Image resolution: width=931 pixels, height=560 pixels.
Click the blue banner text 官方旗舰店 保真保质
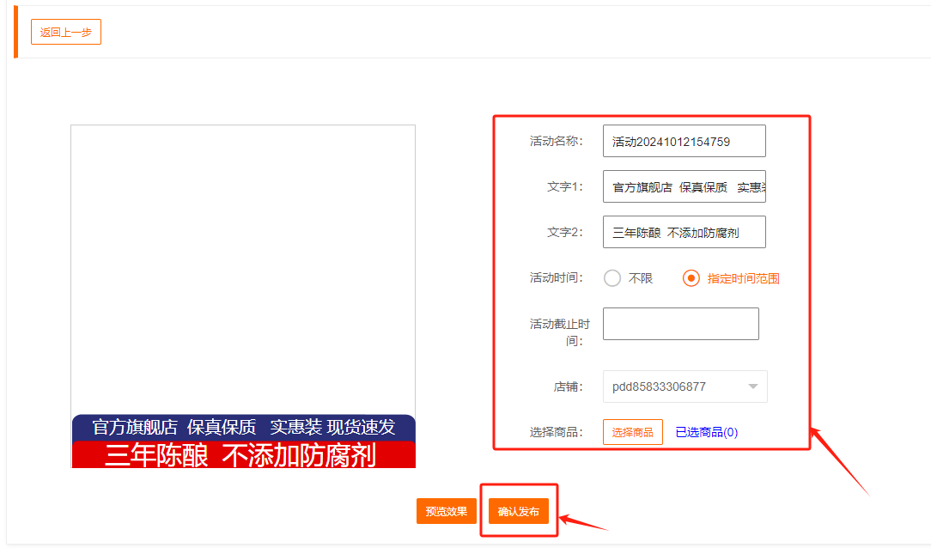click(x=174, y=427)
